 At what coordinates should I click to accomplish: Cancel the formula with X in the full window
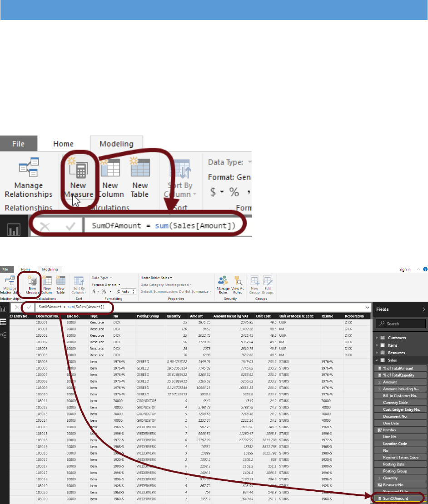(17, 307)
